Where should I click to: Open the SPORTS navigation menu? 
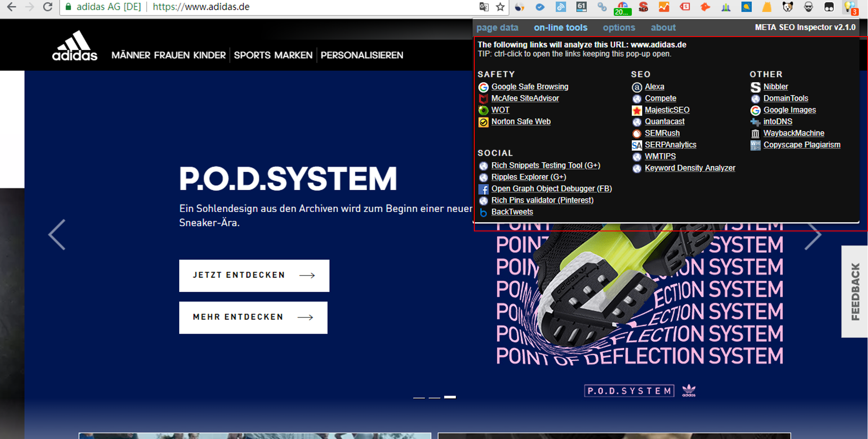(x=252, y=55)
